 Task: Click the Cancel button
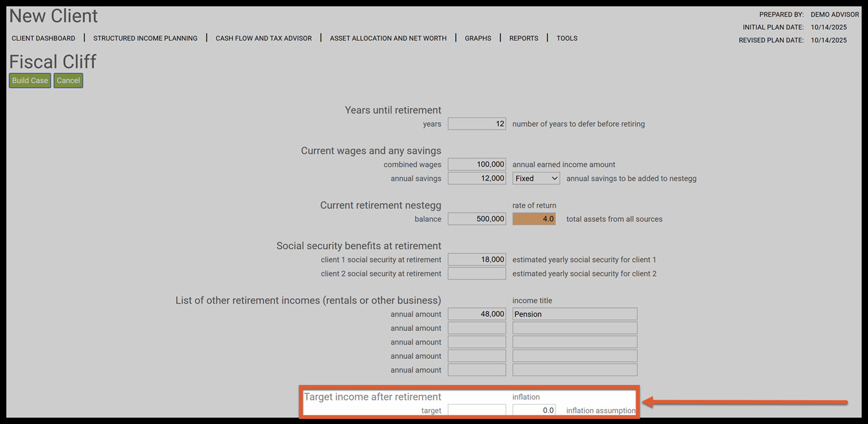pyautogui.click(x=68, y=81)
